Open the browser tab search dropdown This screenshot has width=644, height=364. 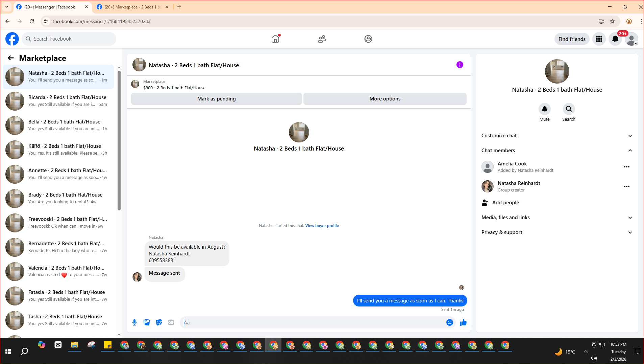tap(6, 7)
